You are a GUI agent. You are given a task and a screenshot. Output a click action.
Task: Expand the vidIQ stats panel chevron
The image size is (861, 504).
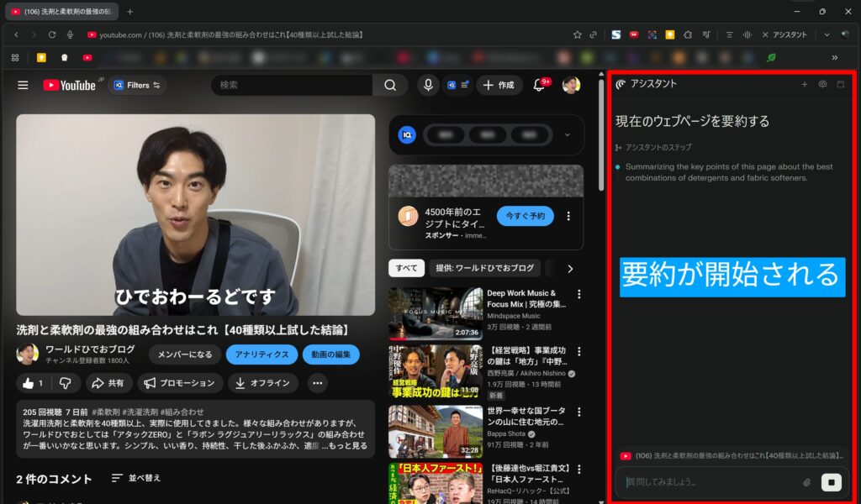pyautogui.click(x=567, y=134)
